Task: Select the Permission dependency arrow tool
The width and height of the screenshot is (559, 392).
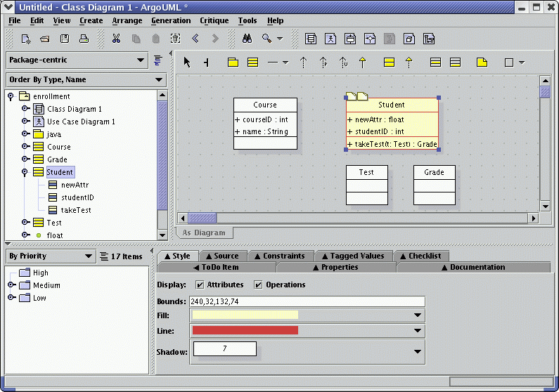Action: coord(323,63)
